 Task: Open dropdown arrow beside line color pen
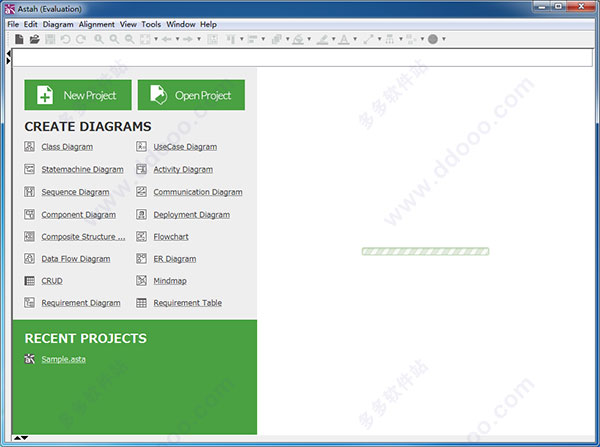(x=333, y=39)
